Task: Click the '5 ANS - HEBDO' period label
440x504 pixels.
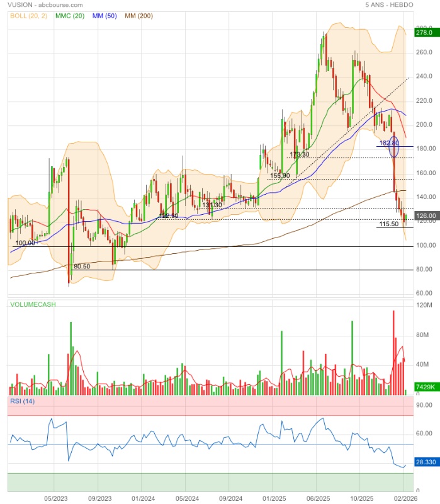Action: click(389, 5)
